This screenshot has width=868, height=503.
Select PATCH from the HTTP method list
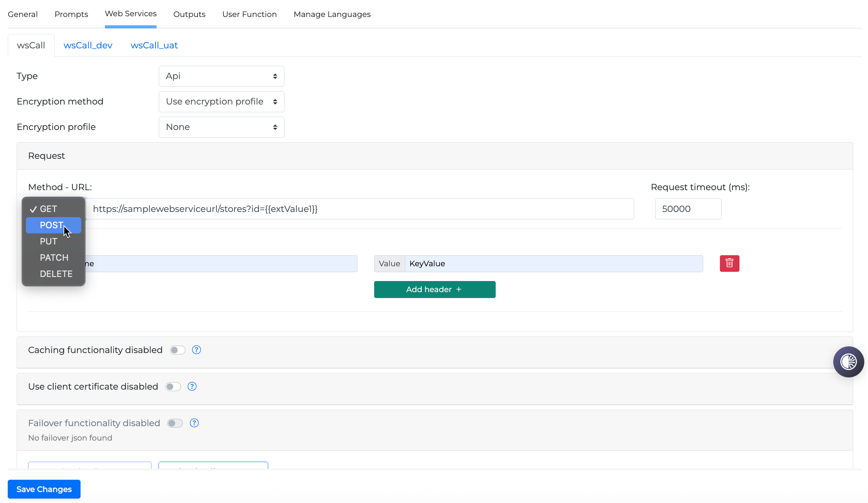[54, 257]
